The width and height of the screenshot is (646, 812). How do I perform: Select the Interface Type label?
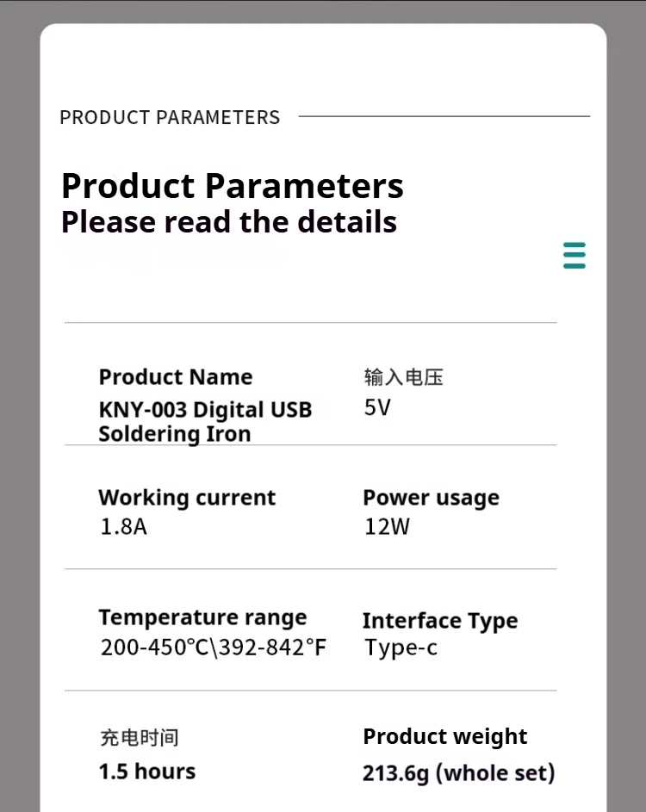tap(440, 620)
